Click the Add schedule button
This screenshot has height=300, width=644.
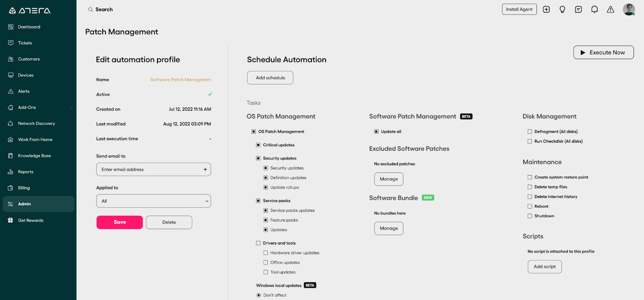[x=270, y=78]
